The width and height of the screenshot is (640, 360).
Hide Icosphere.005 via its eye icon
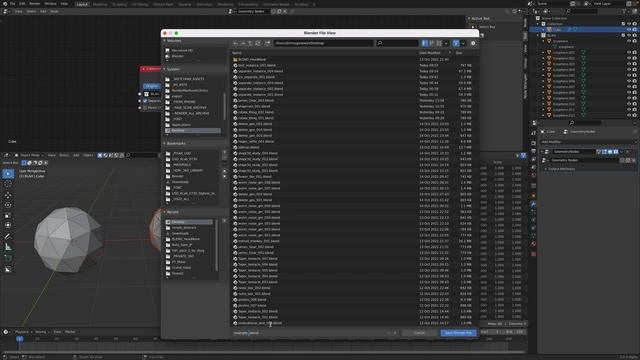(629, 76)
